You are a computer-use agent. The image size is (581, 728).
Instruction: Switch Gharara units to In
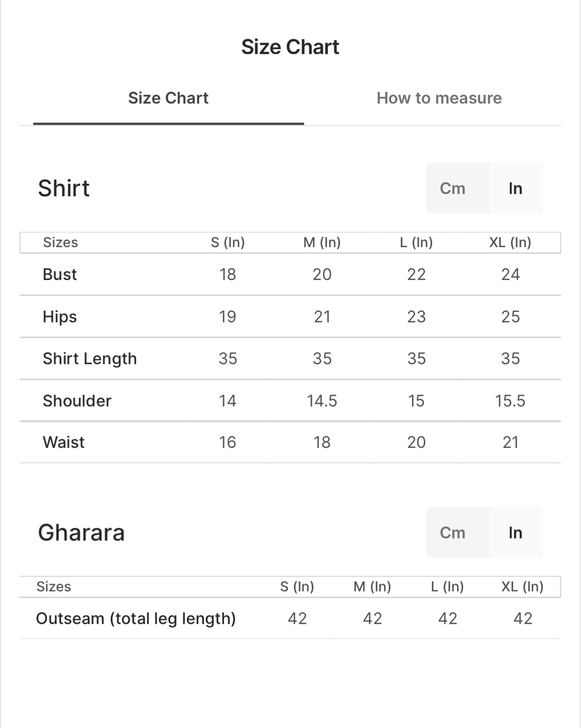515,532
